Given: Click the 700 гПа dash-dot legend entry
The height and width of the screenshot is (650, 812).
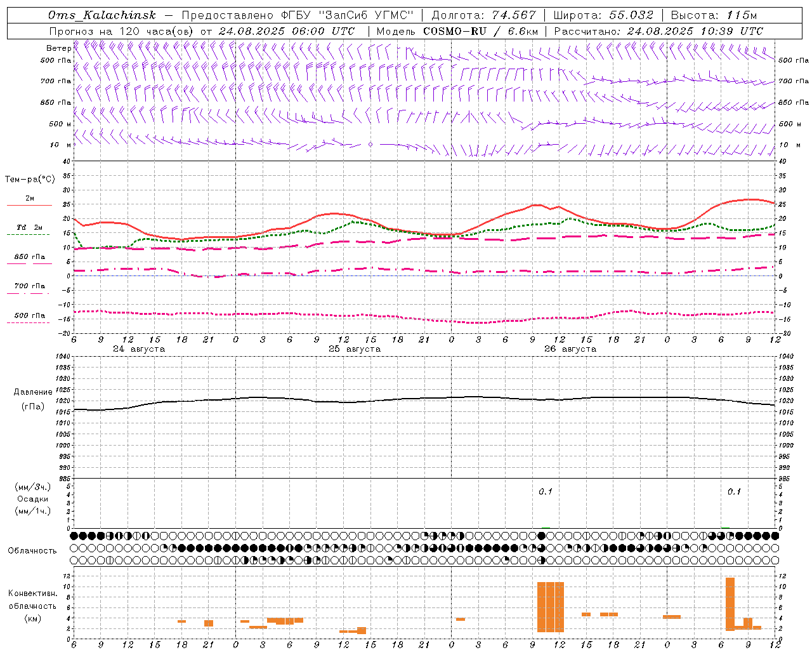Looking at the screenshot, I should 29,289.
